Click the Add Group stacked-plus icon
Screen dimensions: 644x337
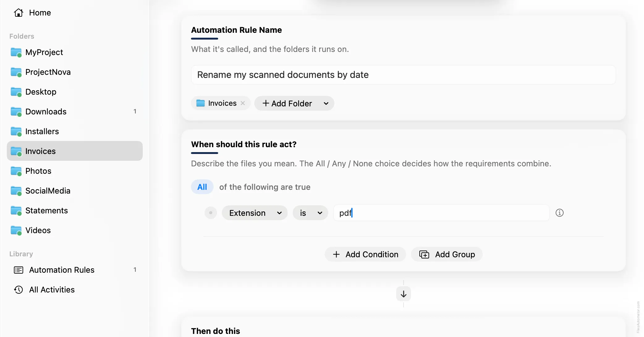click(x=424, y=254)
